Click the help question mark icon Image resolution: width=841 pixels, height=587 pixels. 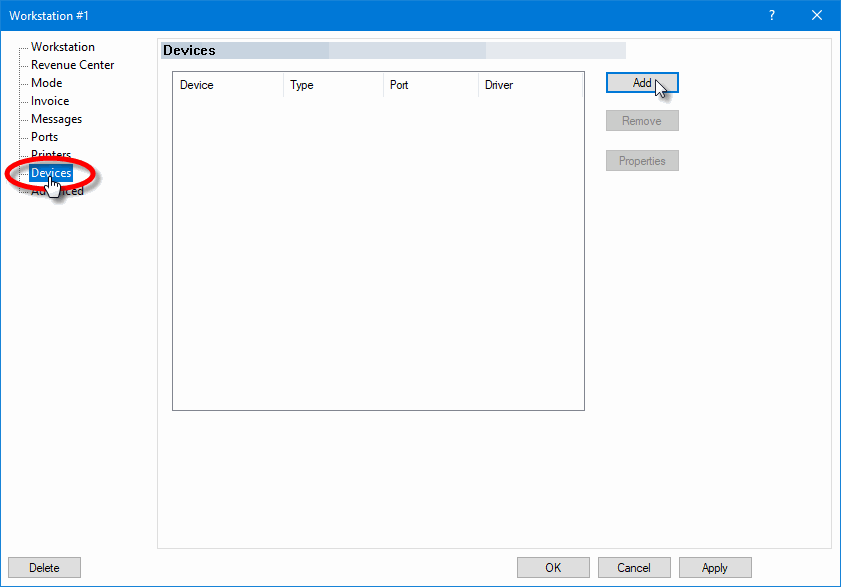pos(772,15)
